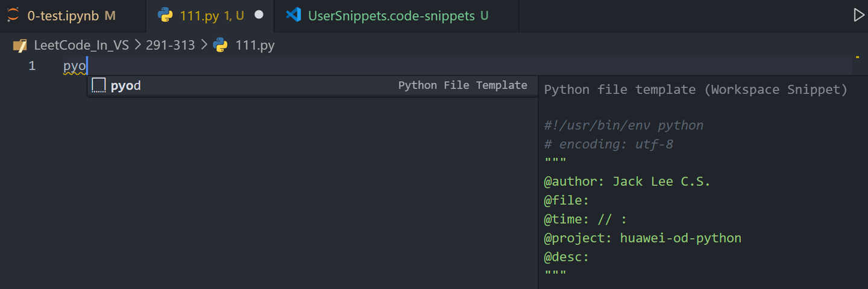Accept the pyod snippet suggestion

point(312,85)
